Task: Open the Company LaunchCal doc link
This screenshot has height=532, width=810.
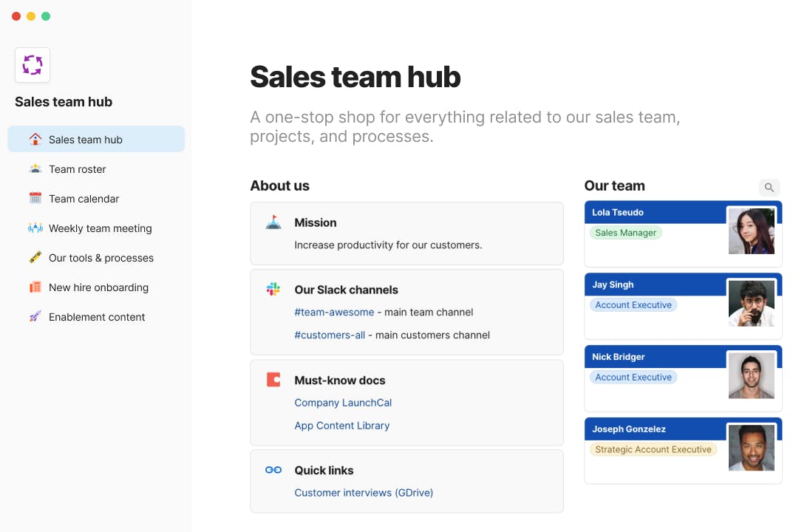Action: click(343, 403)
